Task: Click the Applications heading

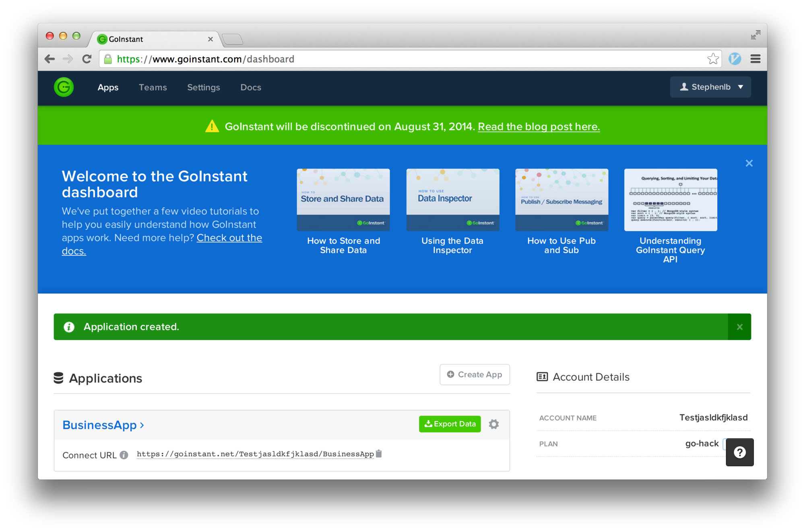Action: (x=105, y=378)
